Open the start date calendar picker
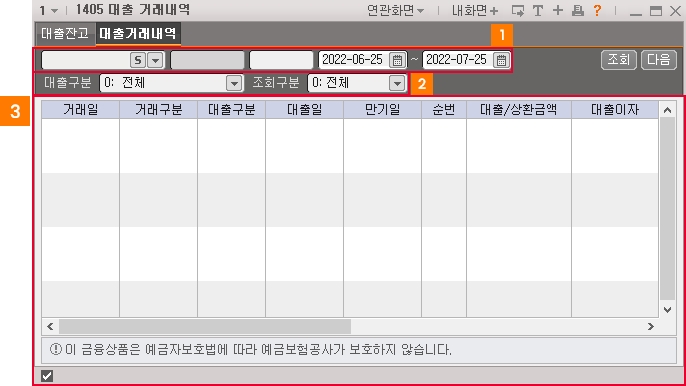The width and height of the screenshot is (686, 386). pyautogui.click(x=397, y=60)
